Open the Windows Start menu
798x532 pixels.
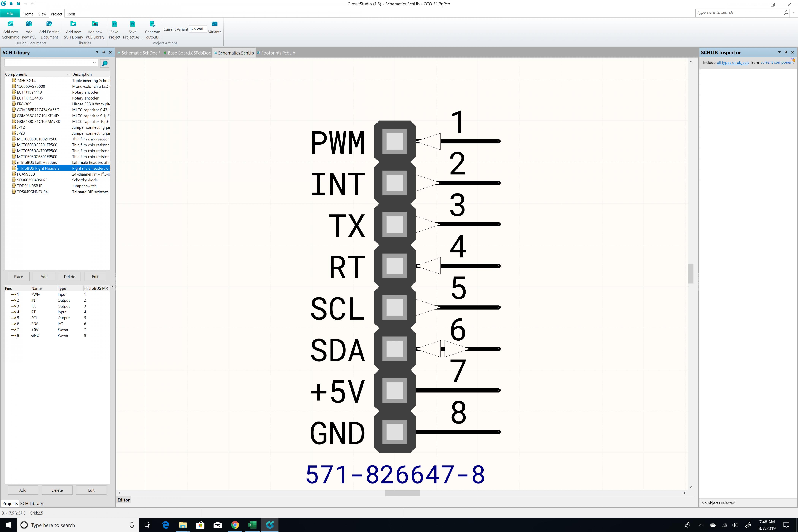click(x=9, y=525)
